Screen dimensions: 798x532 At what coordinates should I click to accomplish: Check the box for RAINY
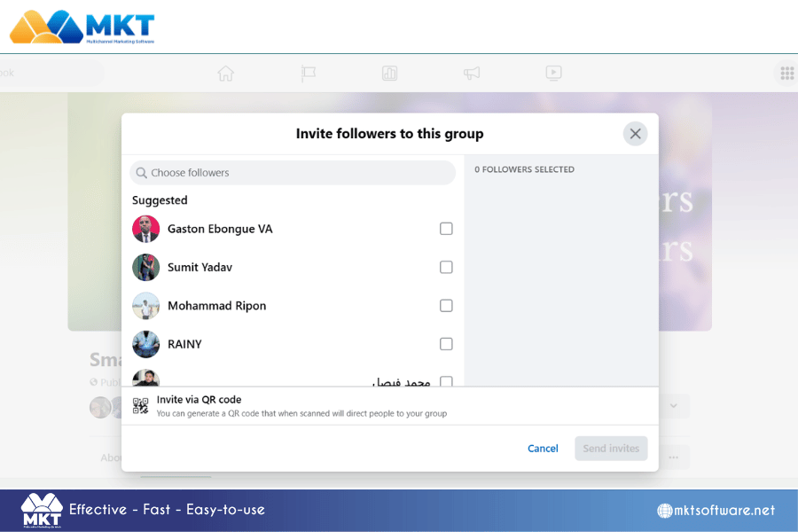click(x=446, y=344)
